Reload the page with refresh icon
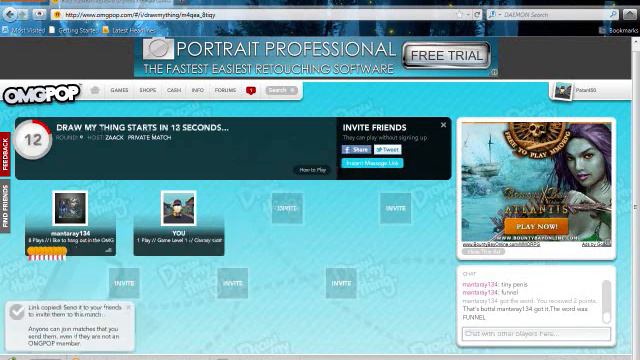The height and width of the screenshot is (360, 640). (477, 15)
